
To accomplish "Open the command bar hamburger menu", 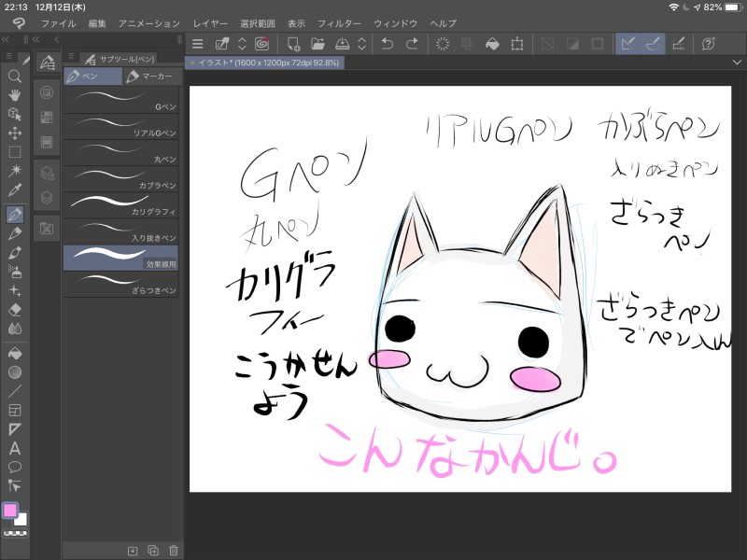I will click(198, 44).
